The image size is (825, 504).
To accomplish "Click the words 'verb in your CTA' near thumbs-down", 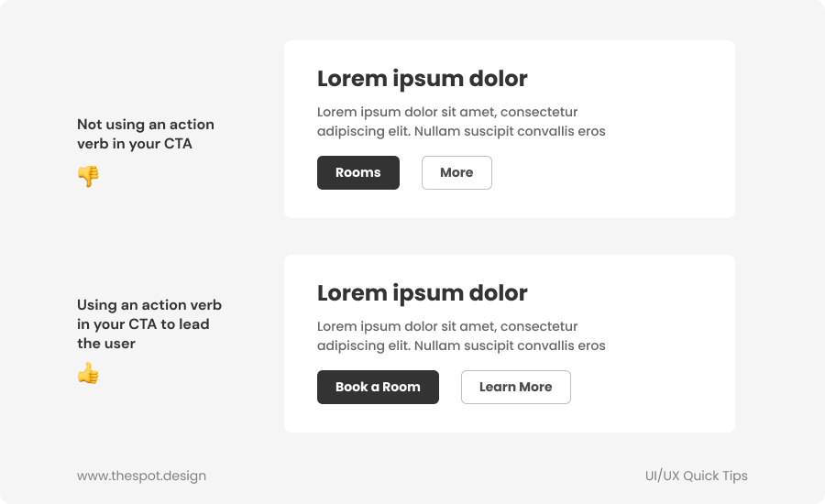I will click(x=135, y=144).
